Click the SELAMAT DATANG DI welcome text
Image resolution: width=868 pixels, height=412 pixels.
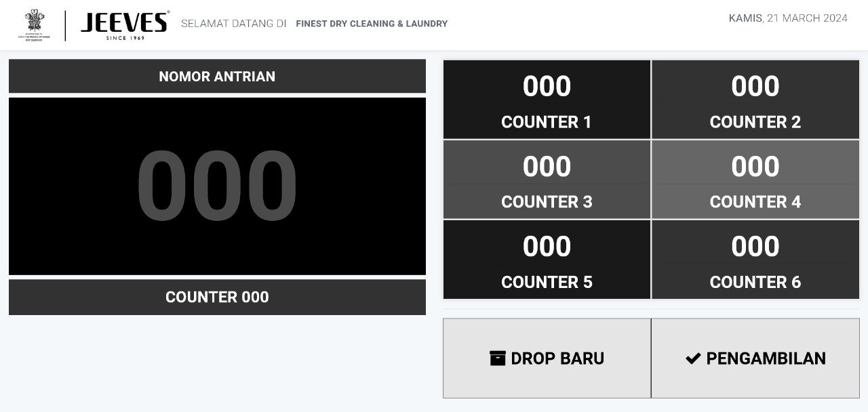(234, 24)
